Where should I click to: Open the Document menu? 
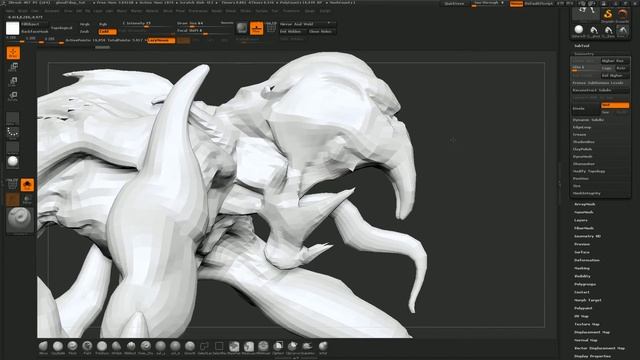coord(52,11)
